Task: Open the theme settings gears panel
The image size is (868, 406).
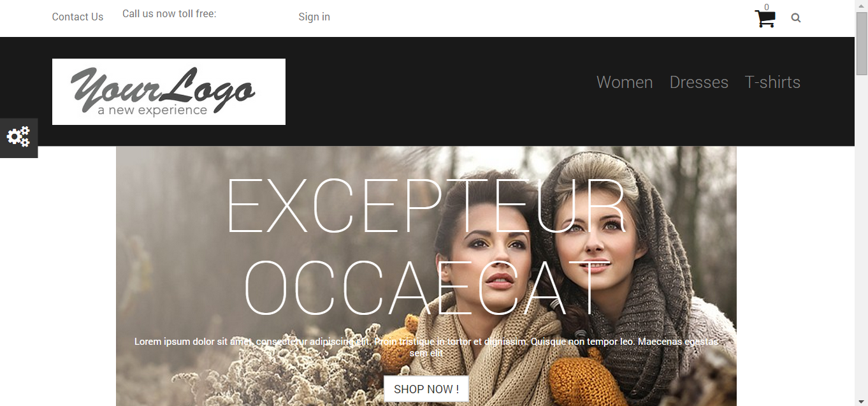Action: pyautogui.click(x=18, y=138)
